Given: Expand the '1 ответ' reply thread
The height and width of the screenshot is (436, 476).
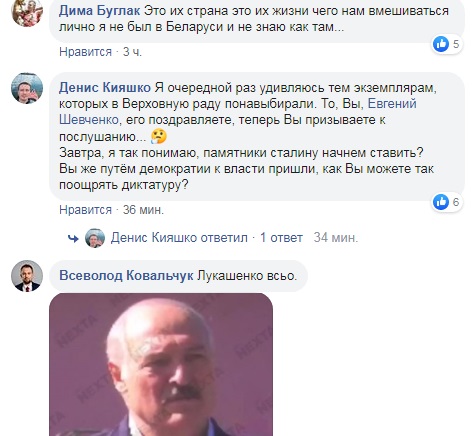Looking at the screenshot, I should pos(281,238).
